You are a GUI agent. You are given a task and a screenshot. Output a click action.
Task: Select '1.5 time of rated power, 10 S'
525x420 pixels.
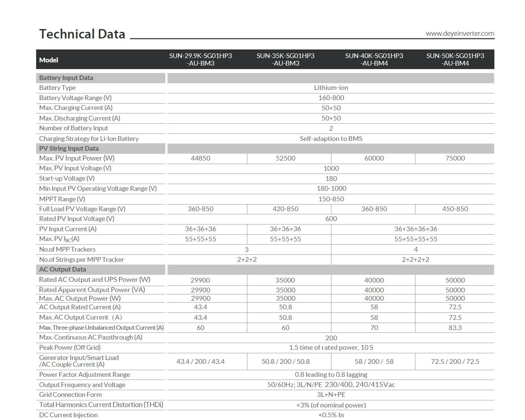coord(331,347)
